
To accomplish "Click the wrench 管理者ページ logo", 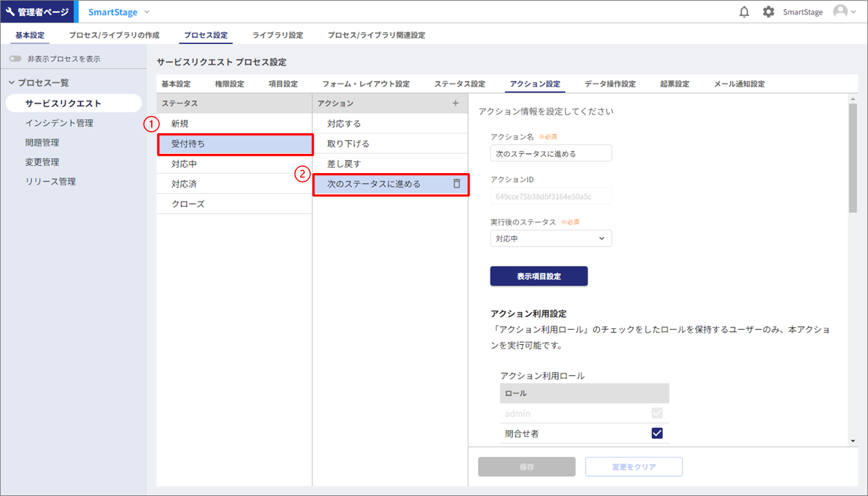I will pos(37,12).
